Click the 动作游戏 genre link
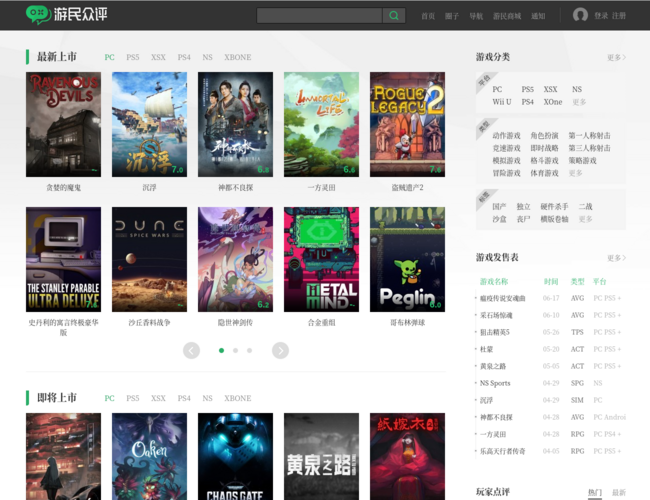This screenshot has height=500, width=650. [506, 136]
